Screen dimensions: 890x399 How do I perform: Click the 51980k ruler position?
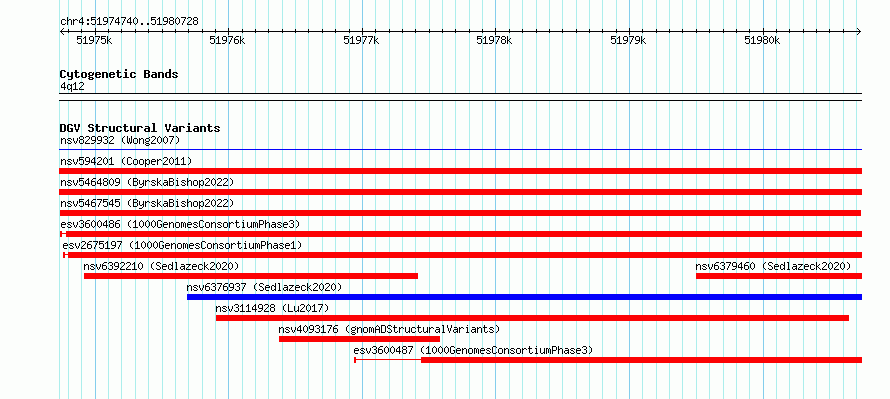762,40
